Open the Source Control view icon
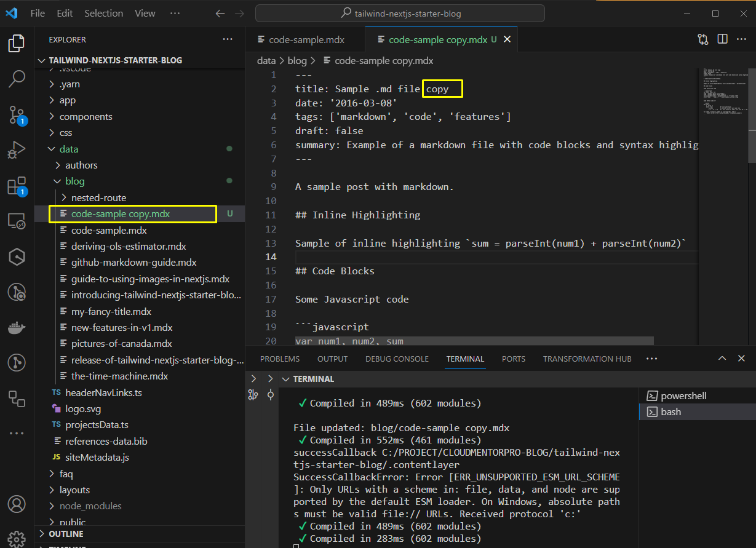 (x=17, y=114)
